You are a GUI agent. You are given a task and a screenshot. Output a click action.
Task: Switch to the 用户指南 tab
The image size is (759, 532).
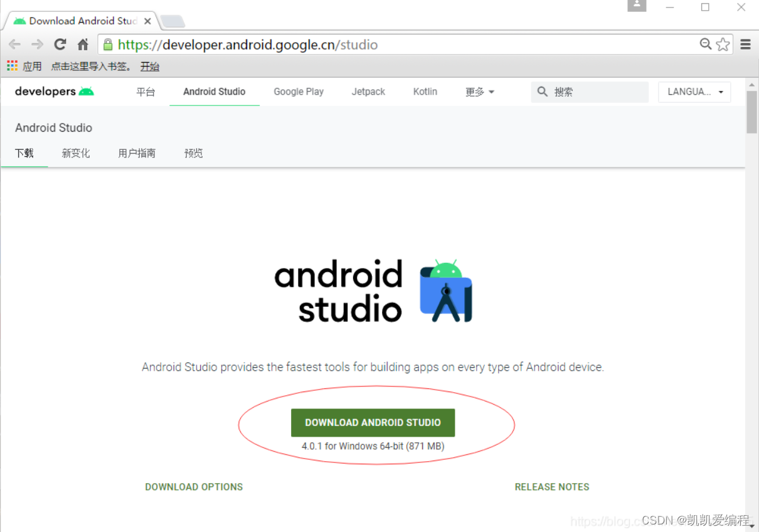(x=137, y=153)
